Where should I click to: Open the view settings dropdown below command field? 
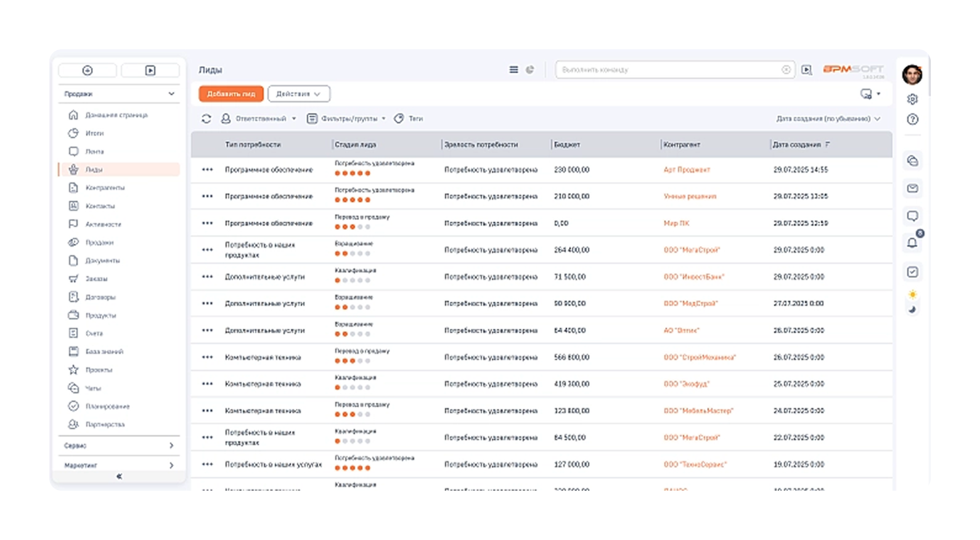click(x=870, y=94)
